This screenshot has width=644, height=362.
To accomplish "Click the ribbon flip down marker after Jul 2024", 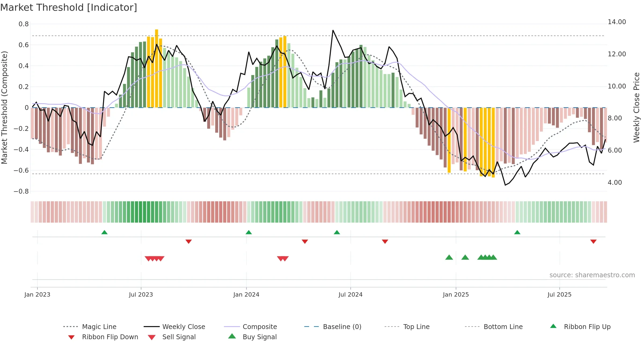I will tap(385, 242).
